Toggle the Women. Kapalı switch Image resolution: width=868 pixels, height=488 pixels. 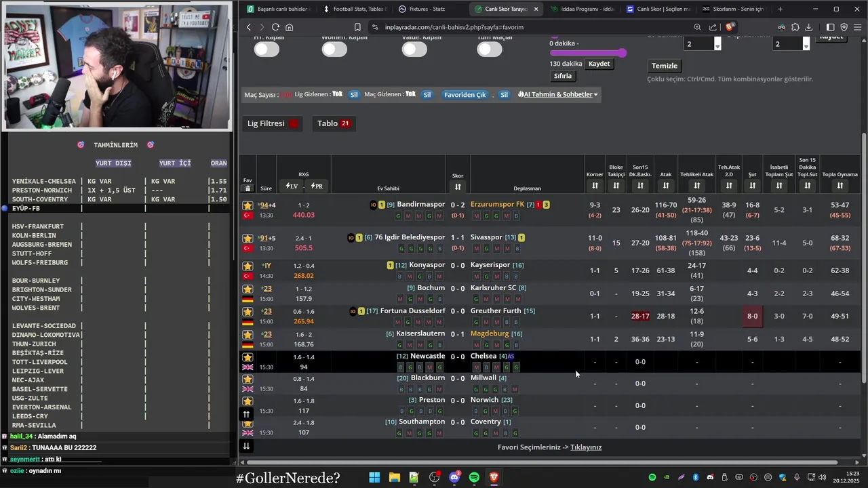point(334,49)
